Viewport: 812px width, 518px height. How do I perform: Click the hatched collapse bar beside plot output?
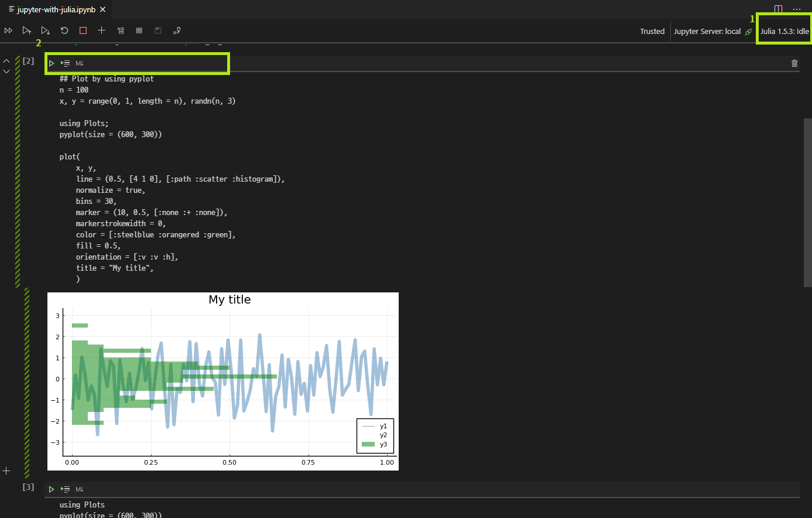[27, 383]
